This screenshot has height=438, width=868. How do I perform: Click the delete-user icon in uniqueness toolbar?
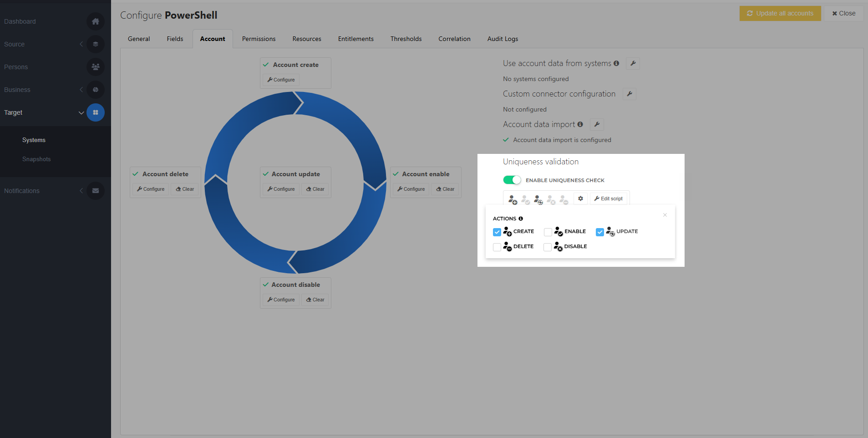pos(564,200)
